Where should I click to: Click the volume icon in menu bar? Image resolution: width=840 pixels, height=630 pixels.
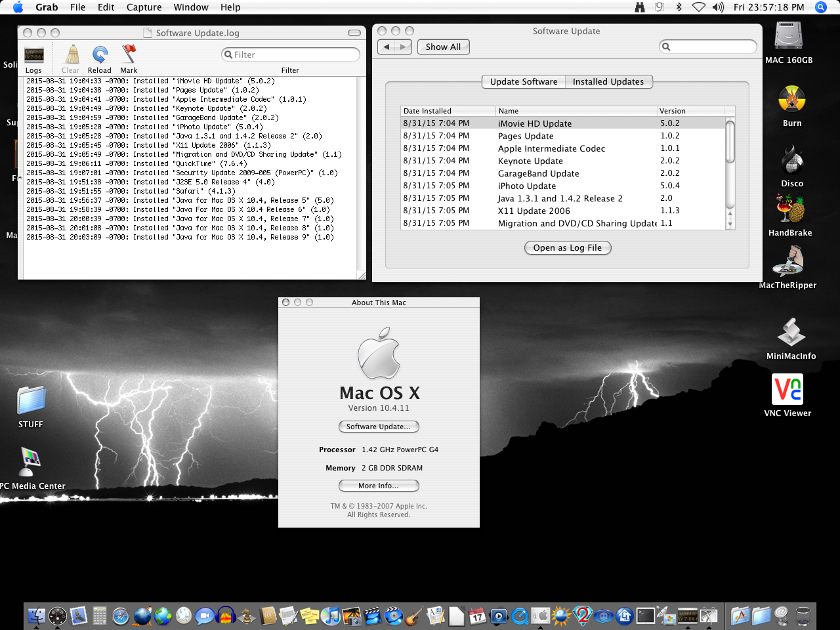tap(719, 7)
